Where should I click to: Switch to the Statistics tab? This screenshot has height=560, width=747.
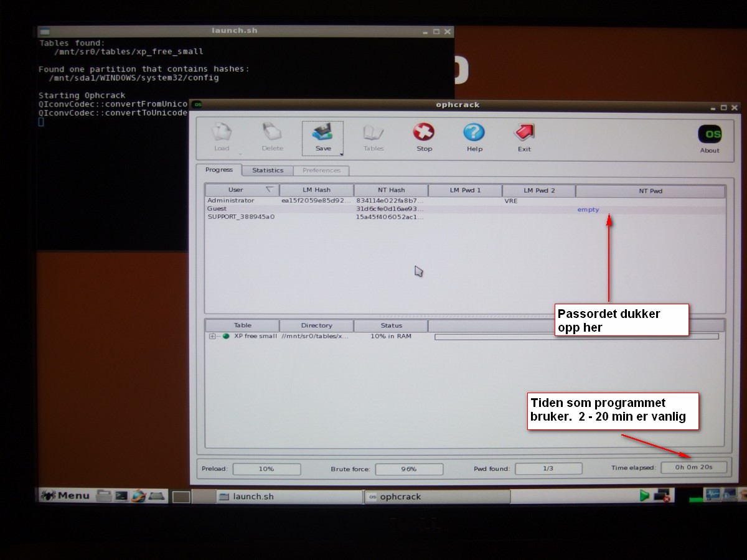coord(268,170)
